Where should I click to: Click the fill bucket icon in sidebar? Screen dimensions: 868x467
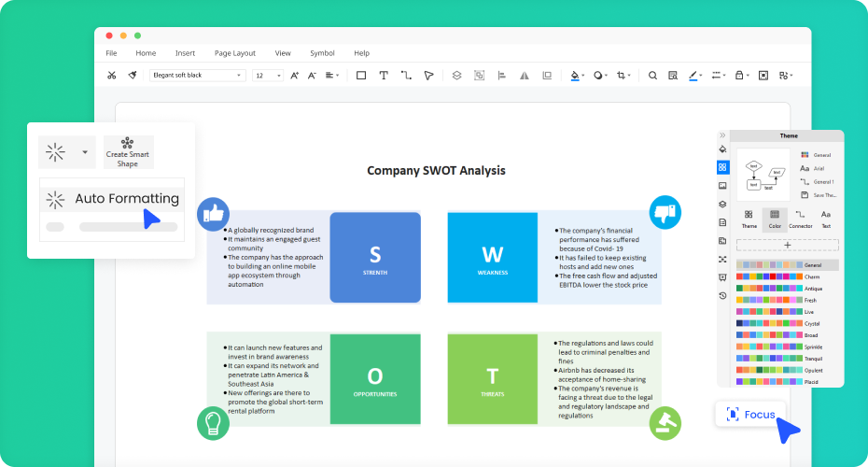(722, 149)
